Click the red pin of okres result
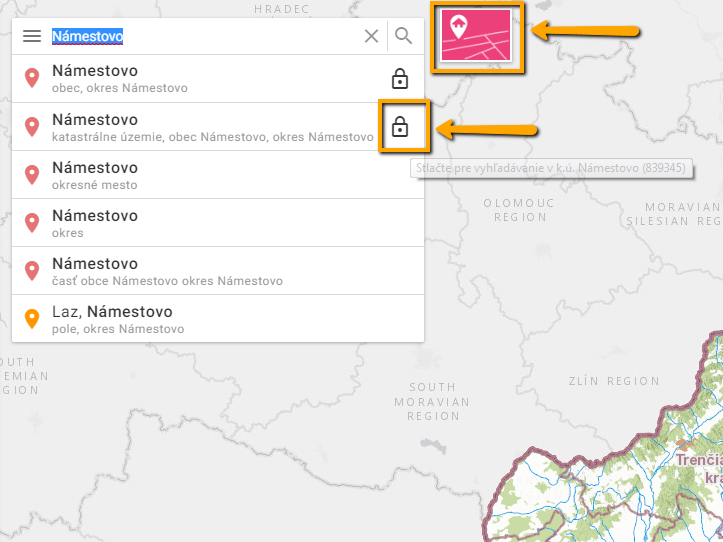Screen dimensions: 723x542 pos(32,223)
